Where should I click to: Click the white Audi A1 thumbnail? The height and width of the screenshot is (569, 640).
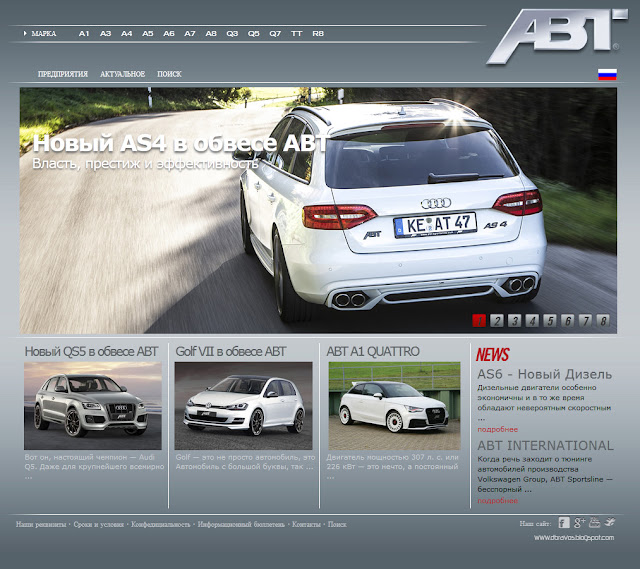pyautogui.click(x=394, y=406)
